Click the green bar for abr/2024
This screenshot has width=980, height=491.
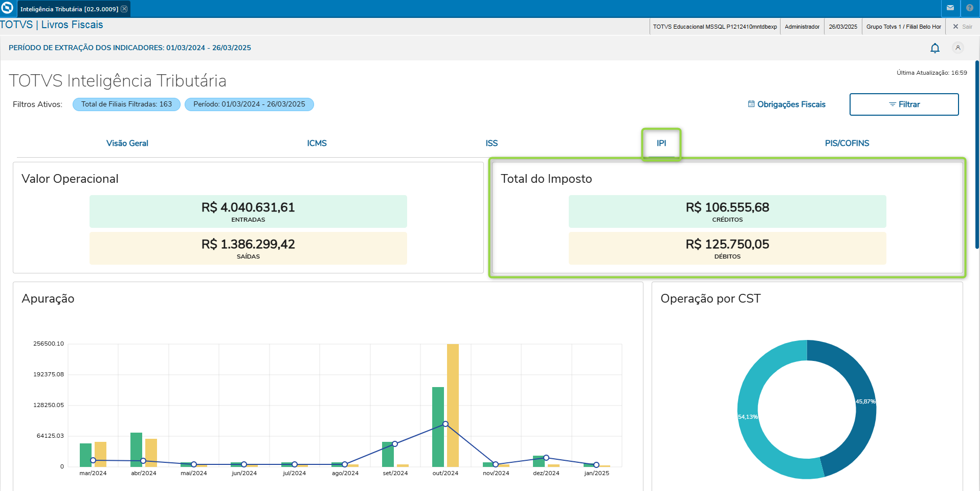tap(136, 450)
